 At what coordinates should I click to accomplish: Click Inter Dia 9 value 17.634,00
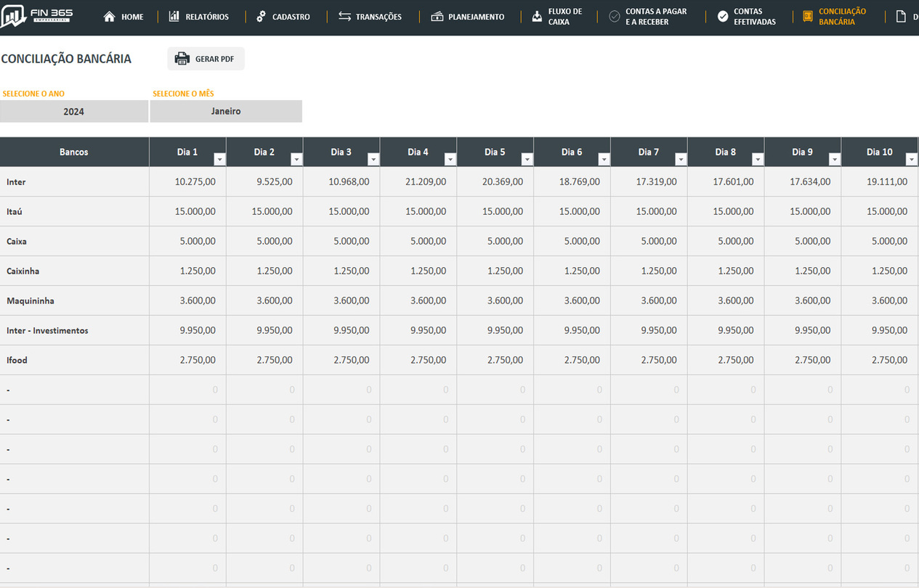[x=811, y=182]
